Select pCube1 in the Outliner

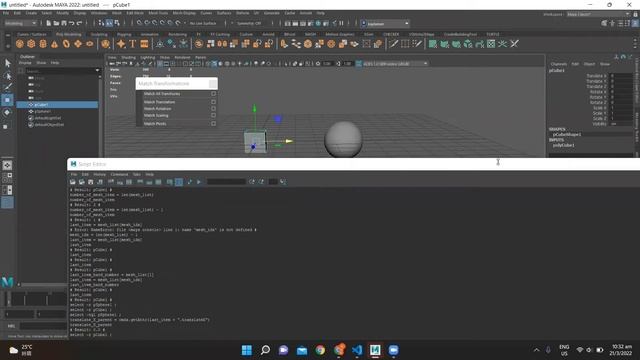tap(58, 105)
